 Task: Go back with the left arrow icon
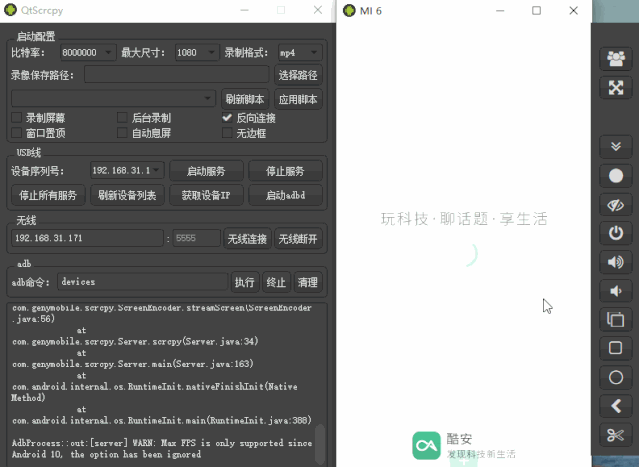click(616, 406)
